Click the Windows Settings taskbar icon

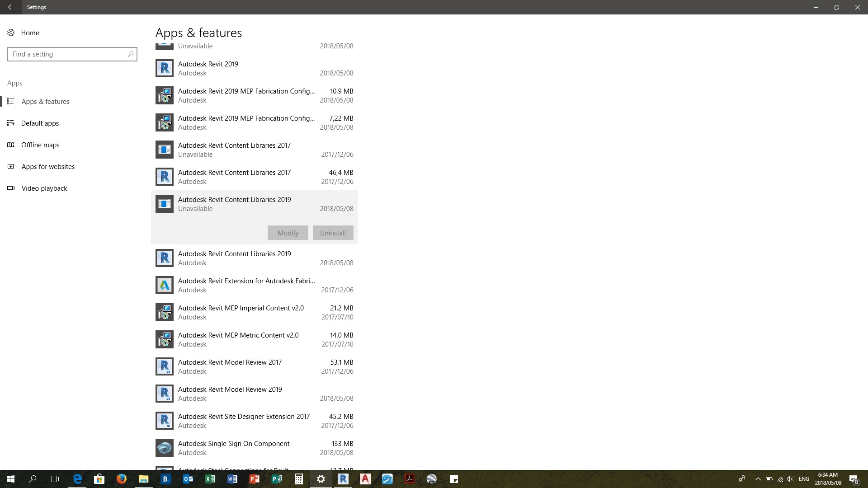(x=321, y=479)
